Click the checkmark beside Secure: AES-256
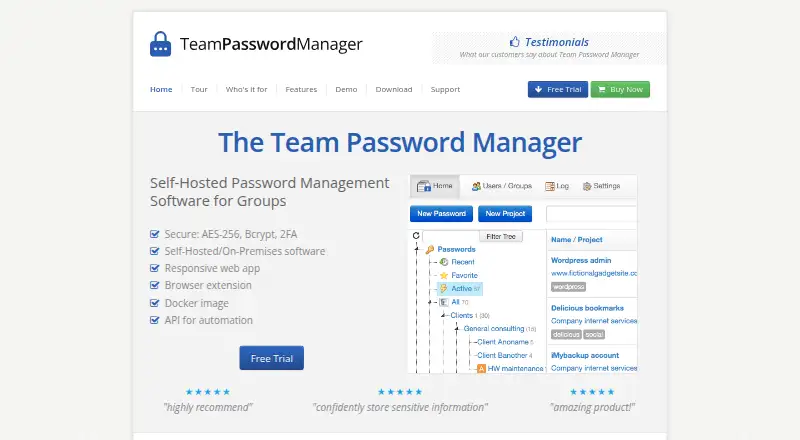 coord(155,234)
